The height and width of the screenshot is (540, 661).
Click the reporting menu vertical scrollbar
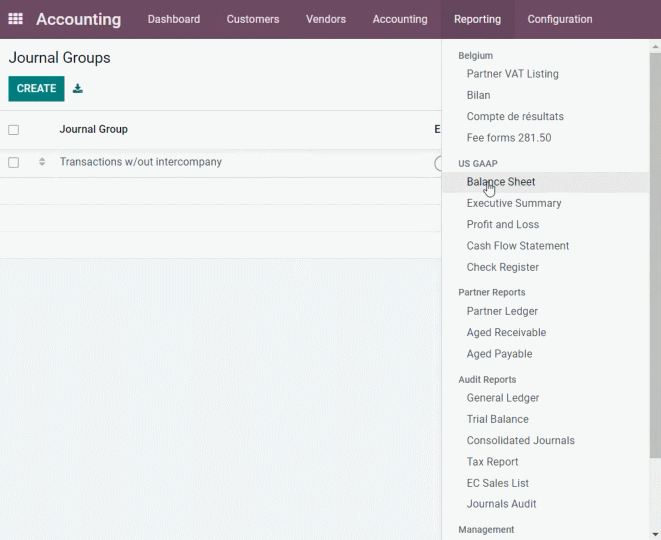coord(655,255)
